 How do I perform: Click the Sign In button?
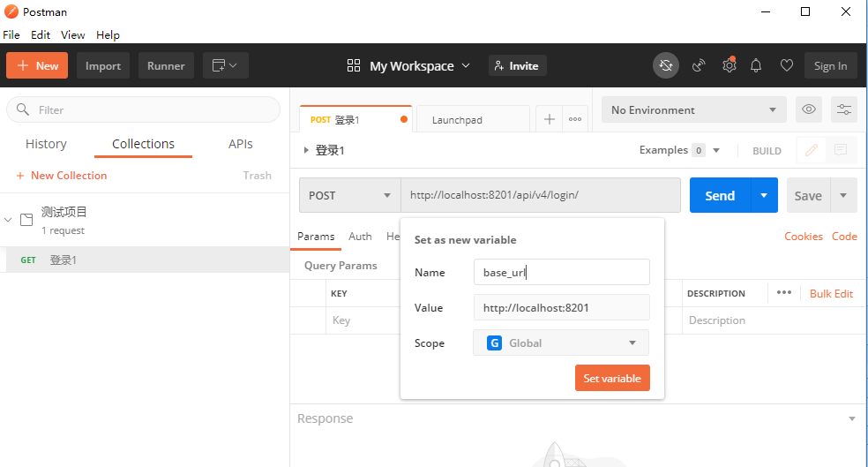coord(830,65)
